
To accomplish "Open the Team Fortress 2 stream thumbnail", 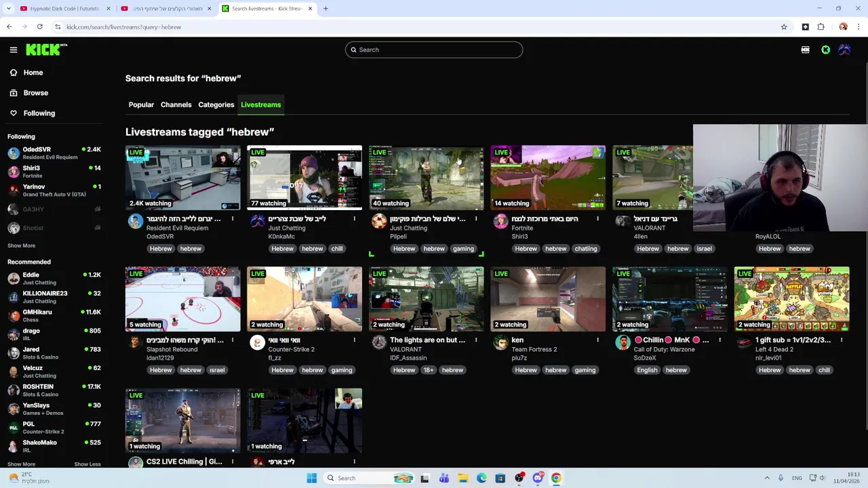I will pos(548,299).
